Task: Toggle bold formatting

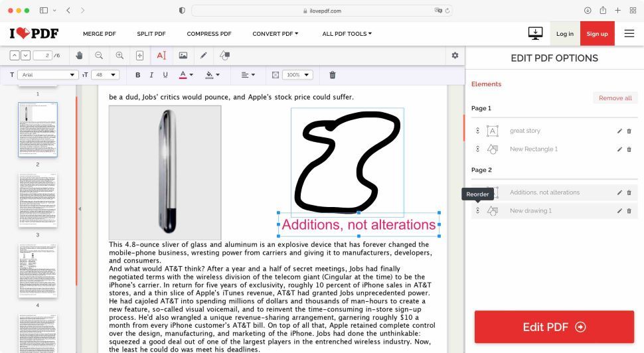Action: coord(138,75)
